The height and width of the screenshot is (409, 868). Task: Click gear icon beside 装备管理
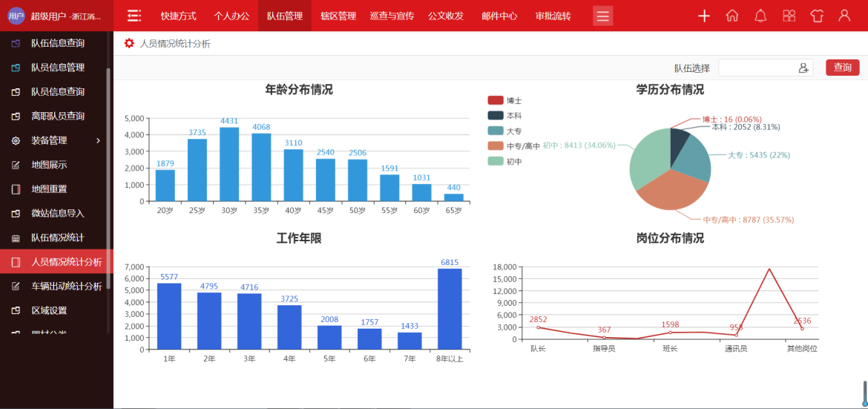point(16,141)
